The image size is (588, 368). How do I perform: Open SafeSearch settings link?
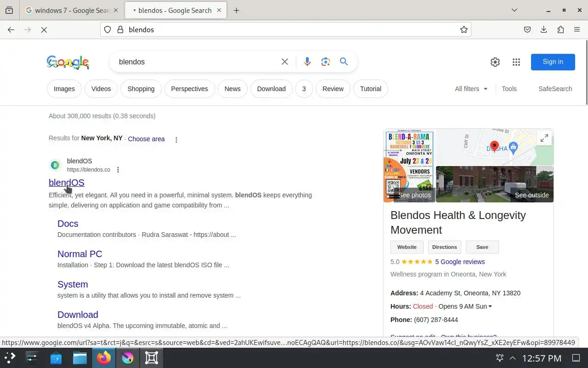555,89
